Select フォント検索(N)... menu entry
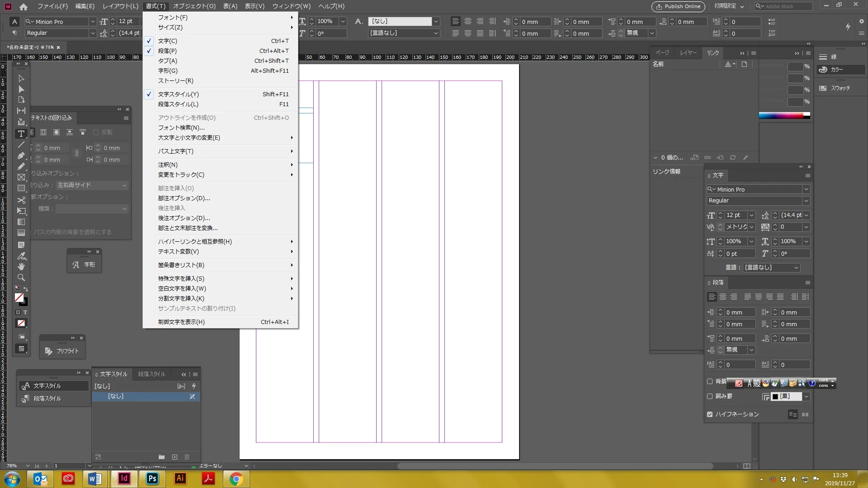 click(x=181, y=127)
